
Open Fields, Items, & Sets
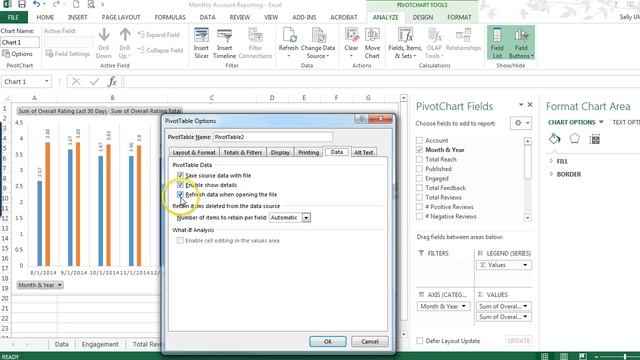coord(405,43)
